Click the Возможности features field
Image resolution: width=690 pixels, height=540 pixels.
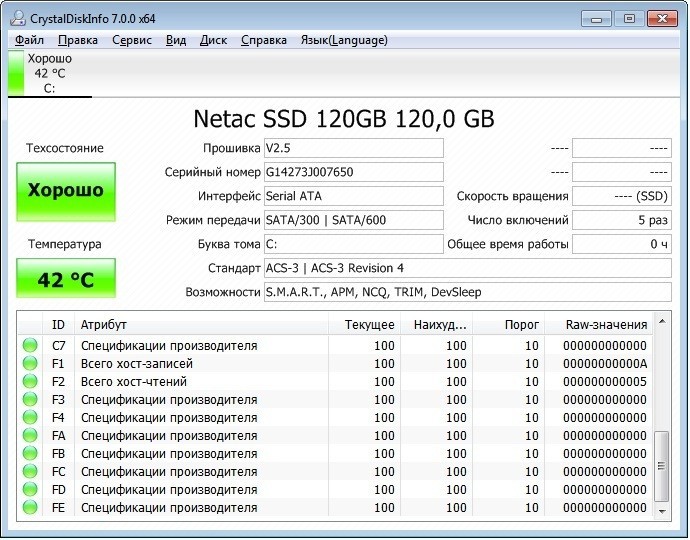(468, 292)
